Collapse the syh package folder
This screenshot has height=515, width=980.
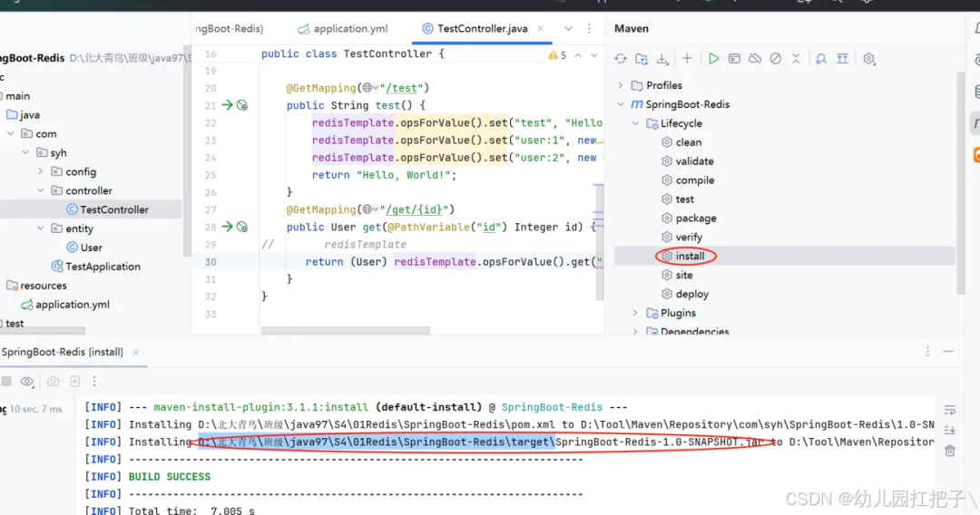click(25, 152)
